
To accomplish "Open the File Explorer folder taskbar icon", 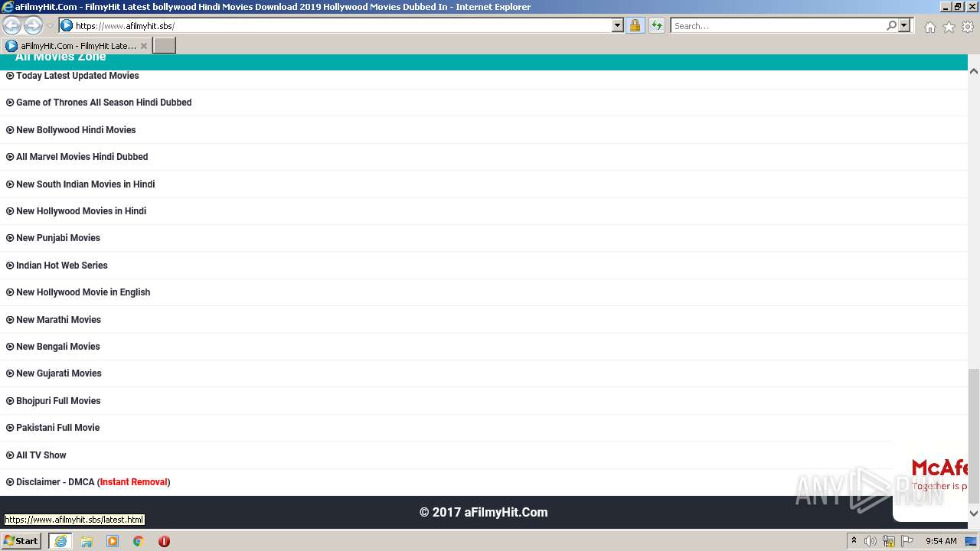I will pos(87,541).
